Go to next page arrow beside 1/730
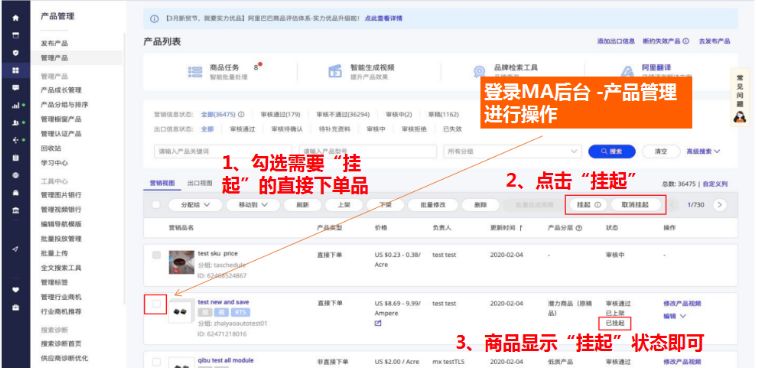 click(719, 205)
